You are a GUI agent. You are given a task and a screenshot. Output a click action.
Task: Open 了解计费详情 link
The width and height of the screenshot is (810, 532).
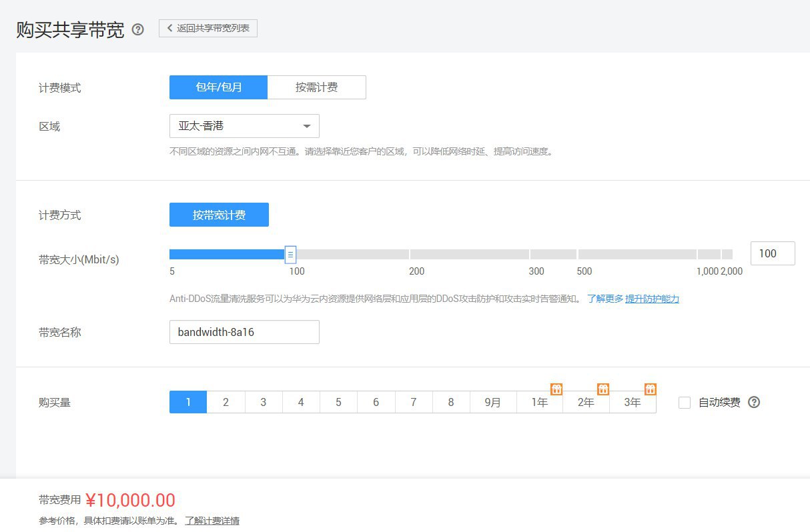click(x=212, y=521)
